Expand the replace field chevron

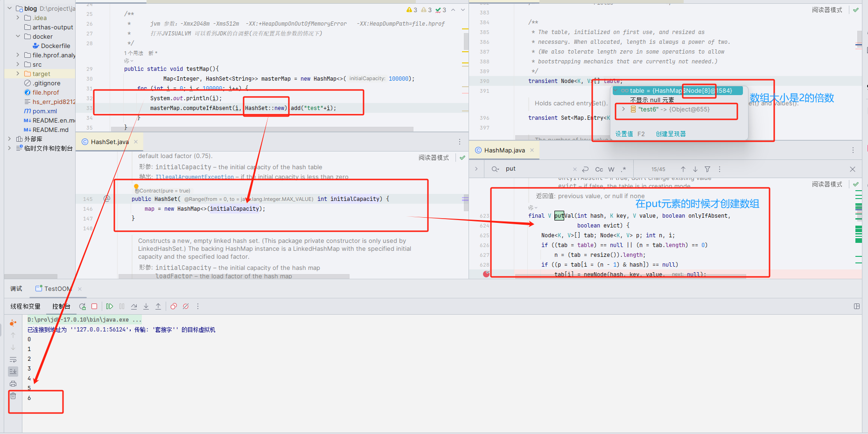pos(476,169)
